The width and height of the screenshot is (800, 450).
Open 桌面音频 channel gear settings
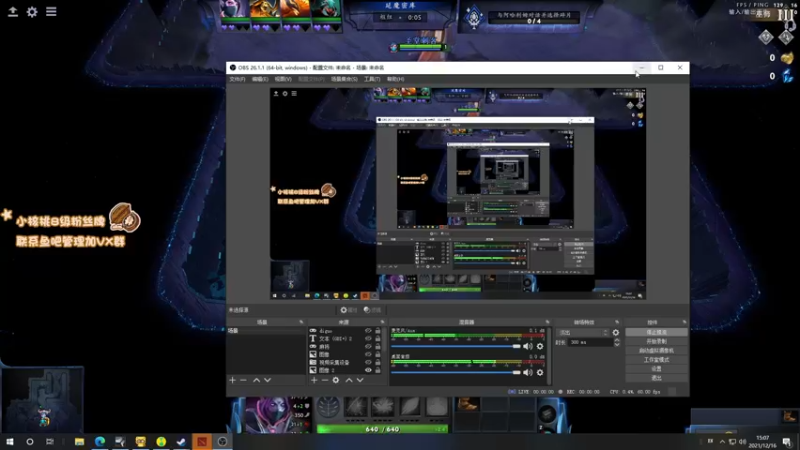point(540,372)
